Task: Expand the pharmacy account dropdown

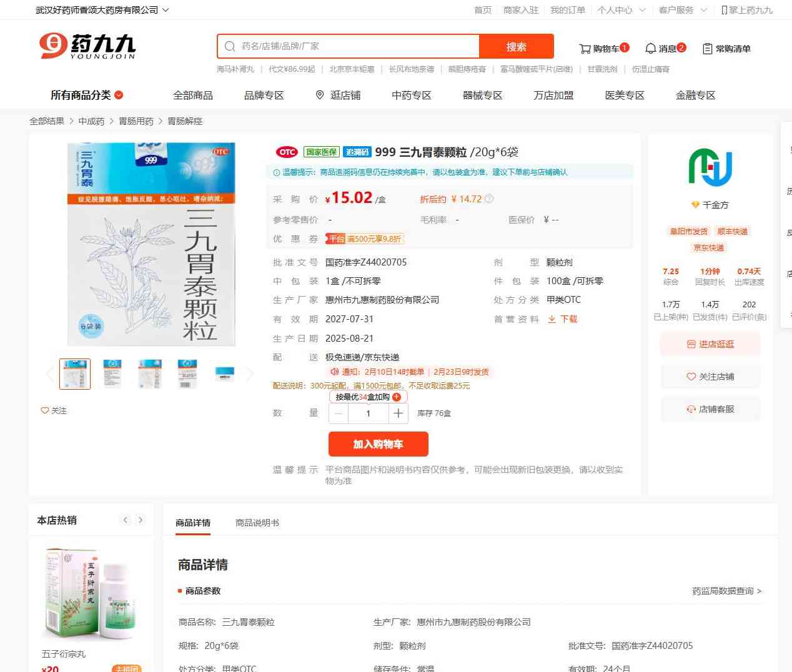Action: (x=166, y=10)
